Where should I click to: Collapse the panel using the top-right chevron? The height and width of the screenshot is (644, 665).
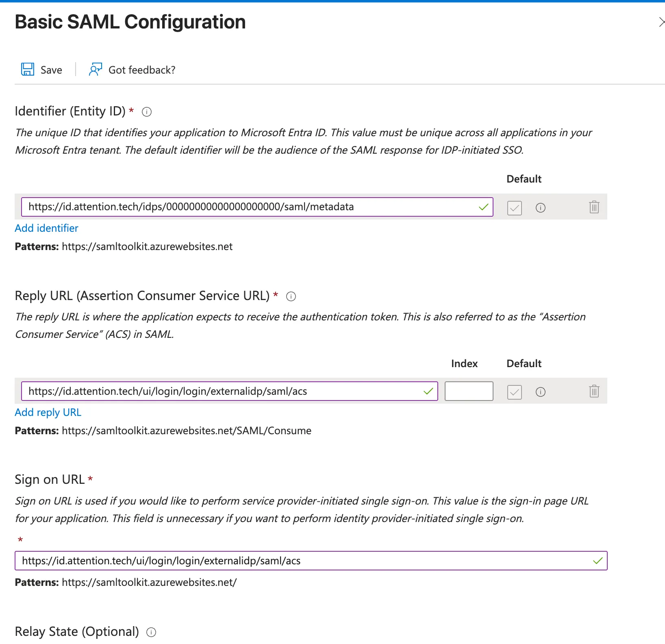[662, 22]
